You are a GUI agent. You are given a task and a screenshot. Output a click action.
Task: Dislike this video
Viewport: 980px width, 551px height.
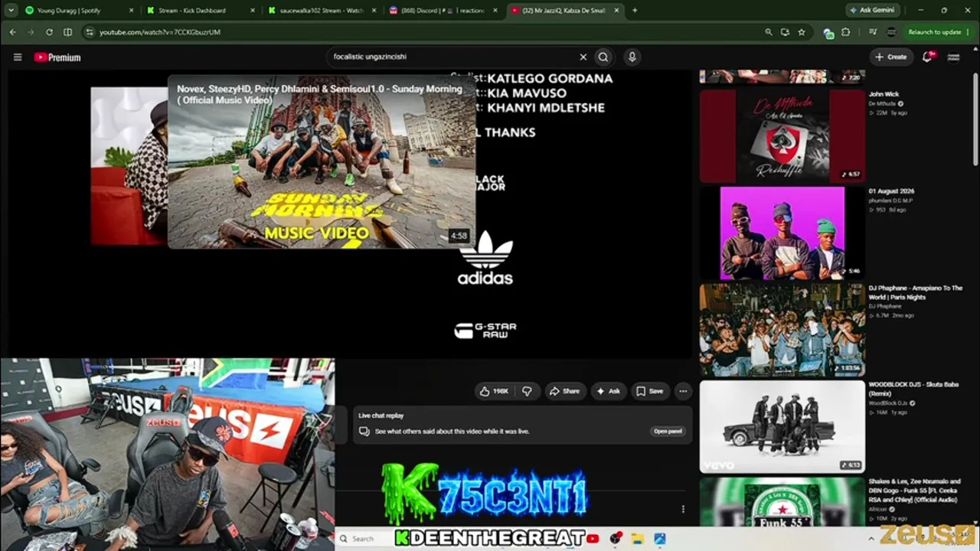click(x=527, y=391)
